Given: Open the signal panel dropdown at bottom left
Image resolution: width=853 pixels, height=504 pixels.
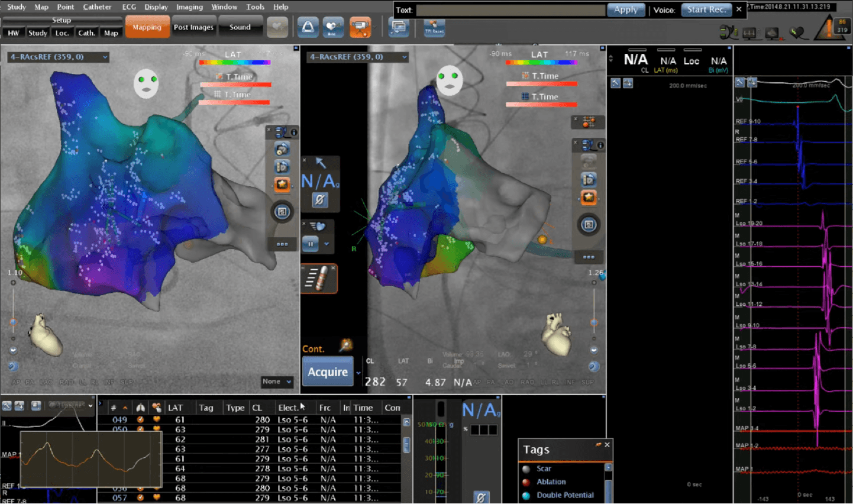Looking at the screenshot, I should 91,406.
